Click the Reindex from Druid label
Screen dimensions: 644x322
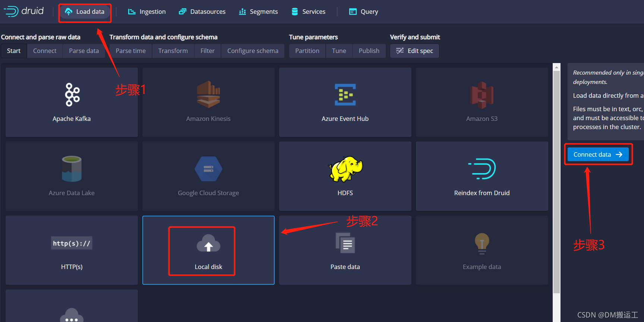coord(482,193)
